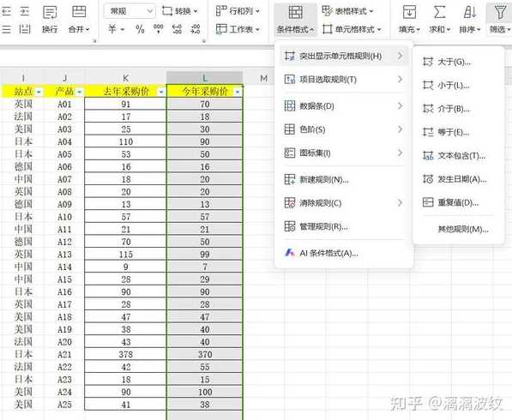Click the percent style icon
512x420 pixels.
coord(140,29)
